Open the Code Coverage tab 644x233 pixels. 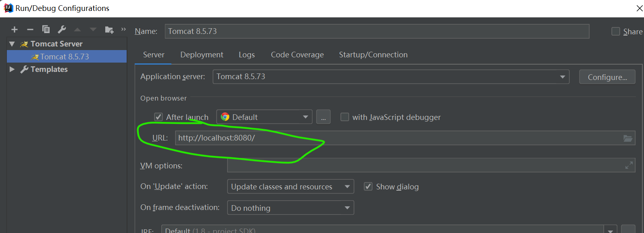point(297,55)
